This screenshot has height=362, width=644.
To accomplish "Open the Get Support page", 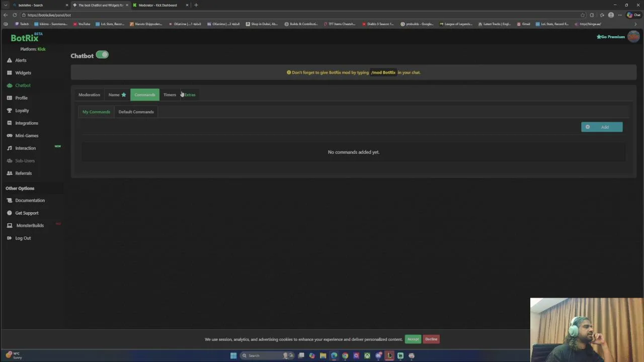I will (23, 213).
